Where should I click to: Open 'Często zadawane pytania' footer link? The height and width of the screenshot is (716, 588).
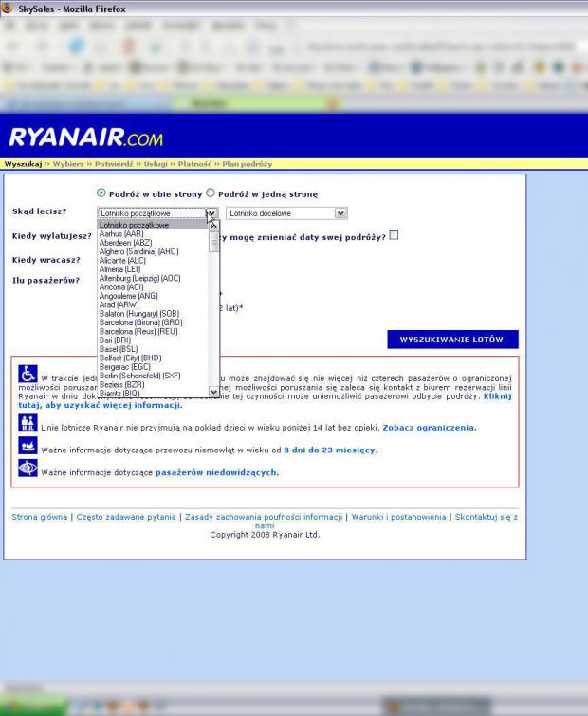pos(126,517)
